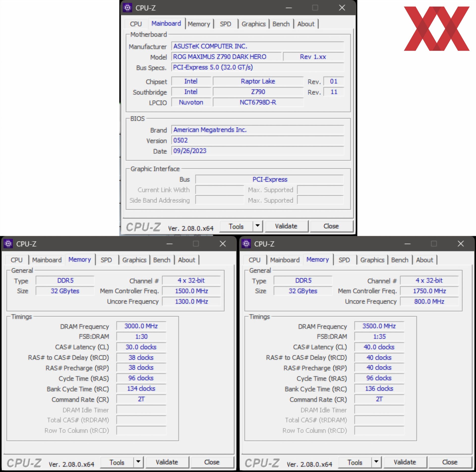The image size is (476, 472).
Task: Click FSB:DRAM 1:30 value
Action: pyautogui.click(x=141, y=336)
